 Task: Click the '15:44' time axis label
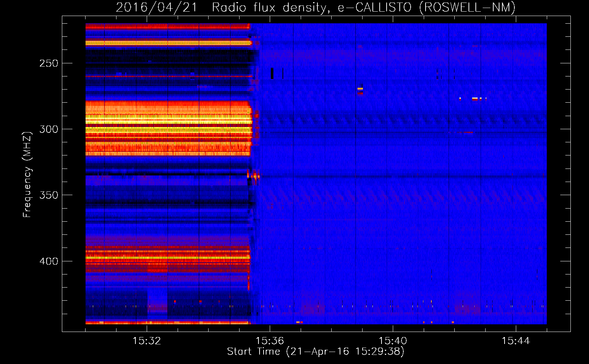coord(516,341)
